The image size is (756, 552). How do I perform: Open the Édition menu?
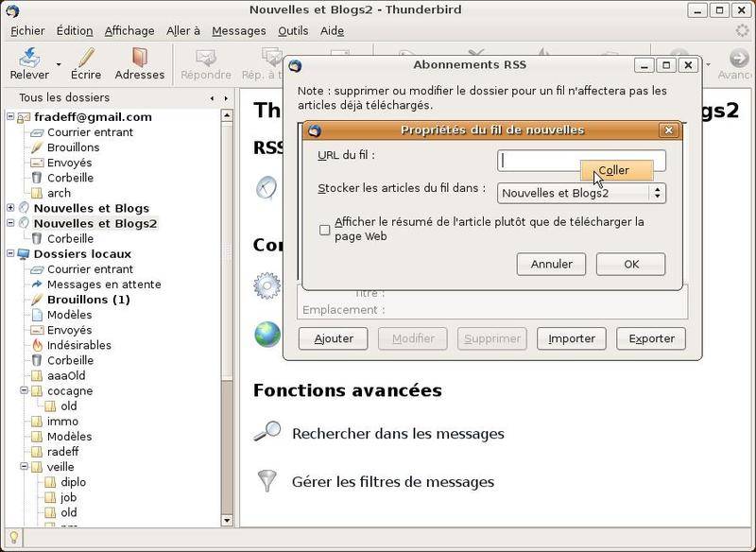pos(75,31)
